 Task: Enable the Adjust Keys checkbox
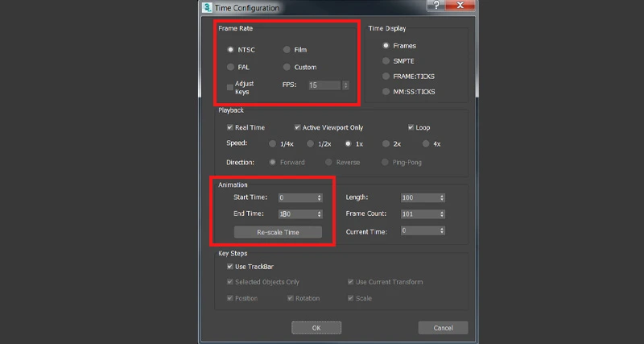tap(230, 86)
